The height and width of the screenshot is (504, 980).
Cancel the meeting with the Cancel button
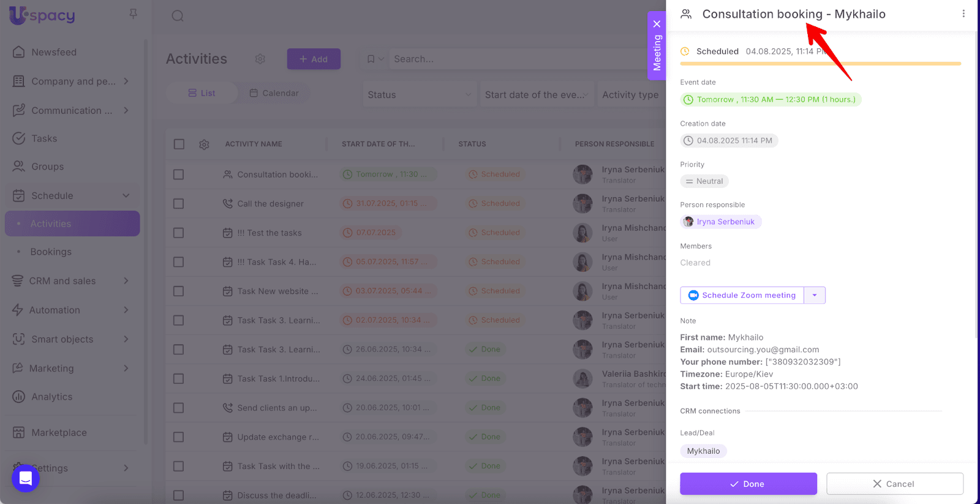[x=895, y=484]
